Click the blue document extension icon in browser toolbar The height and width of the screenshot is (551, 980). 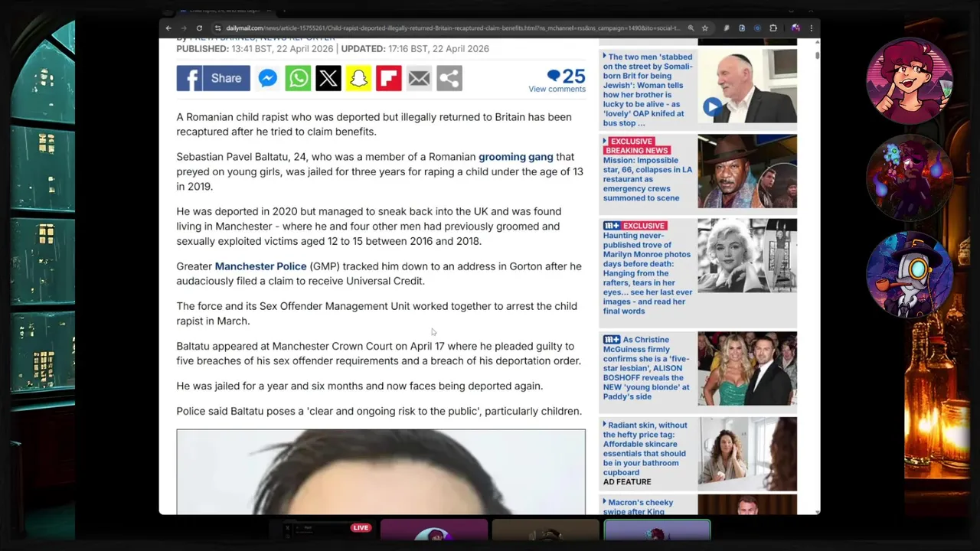tap(742, 28)
